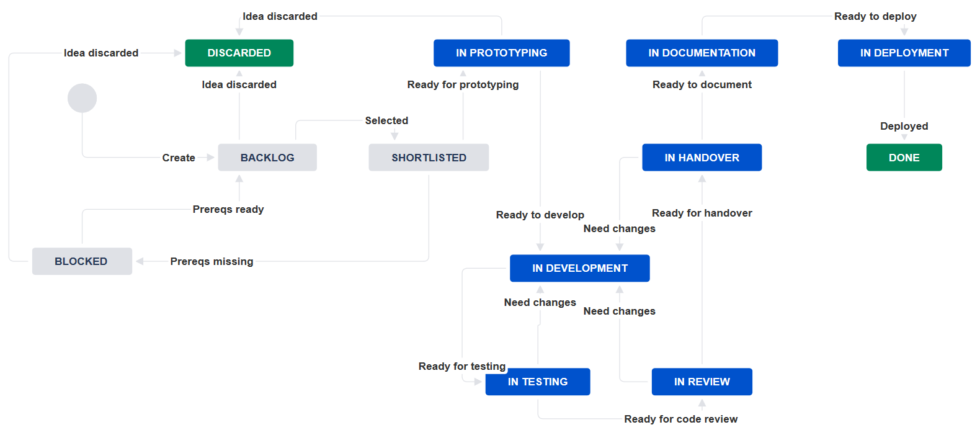Select the IN PROTOTYPING status node
Viewport: 980px width, 435px height.
501,53
